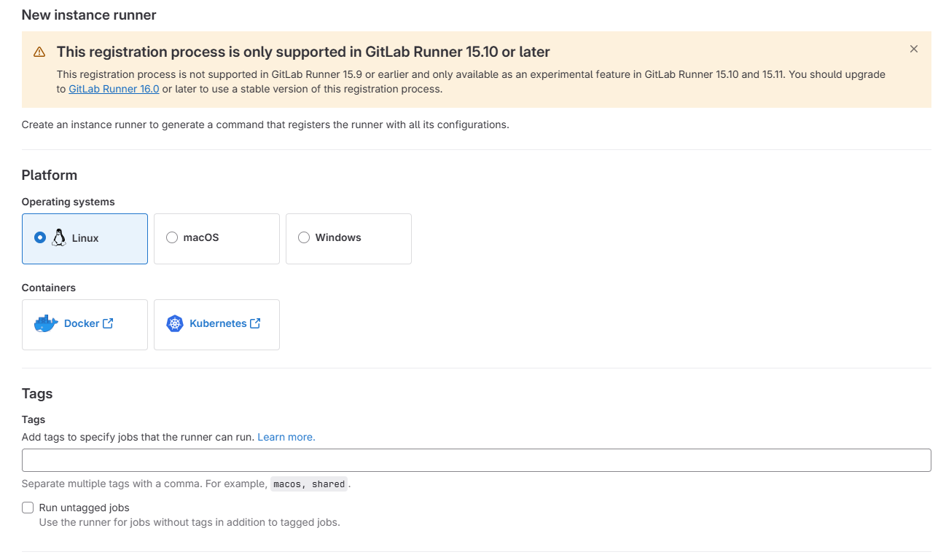Select the Linux radio button
Image resolution: width=938 pixels, height=560 pixels.
(40, 237)
